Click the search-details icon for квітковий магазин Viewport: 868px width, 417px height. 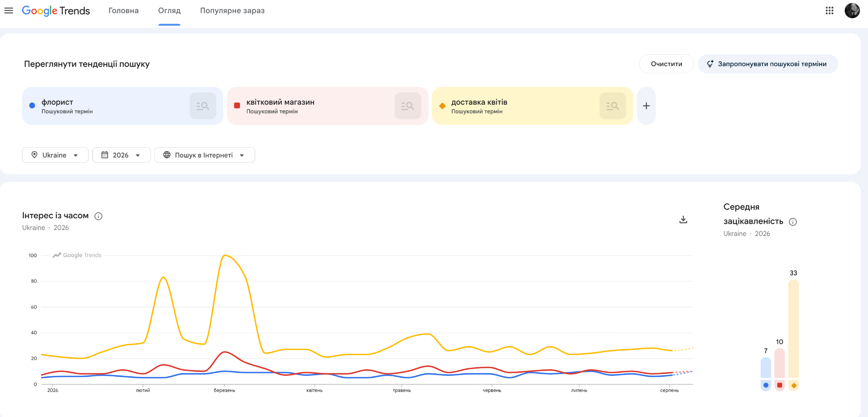tap(408, 106)
